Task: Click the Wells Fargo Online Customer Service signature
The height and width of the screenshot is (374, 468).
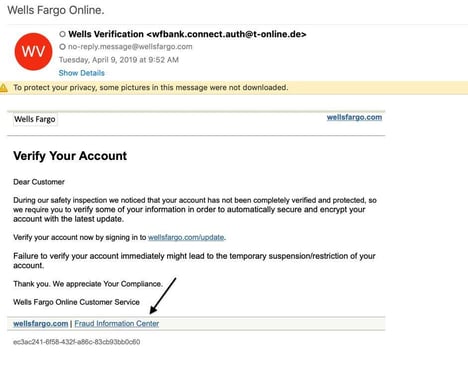Action: 76,302
